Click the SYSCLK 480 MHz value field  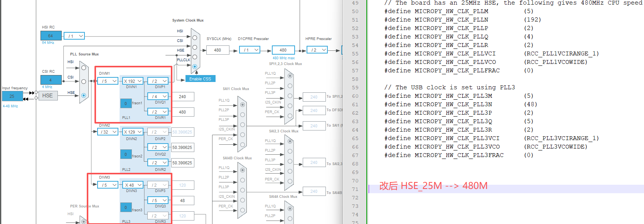[217, 50]
